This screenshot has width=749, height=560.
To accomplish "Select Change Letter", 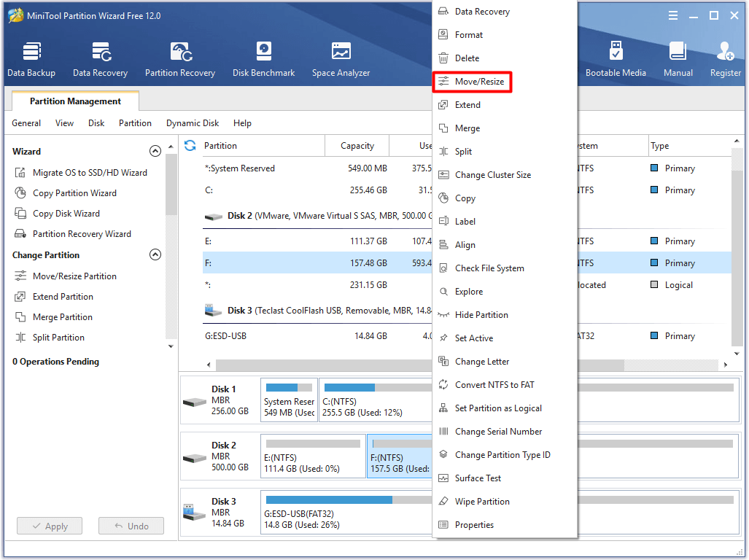I will click(505, 362).
